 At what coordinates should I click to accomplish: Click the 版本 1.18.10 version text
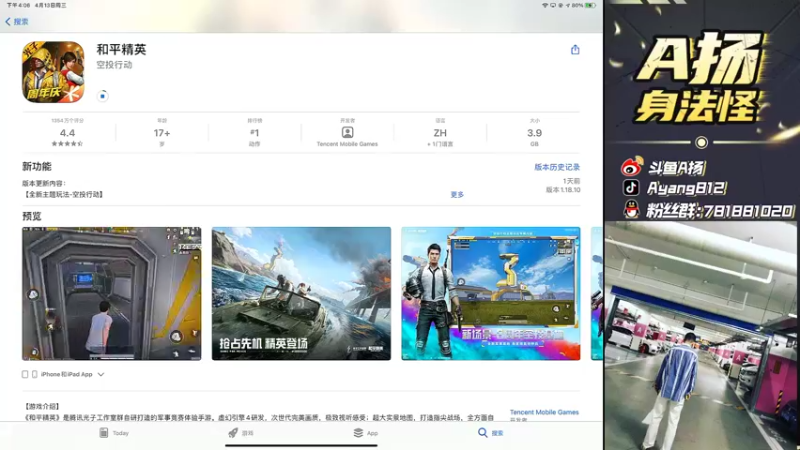pos(563,189)
